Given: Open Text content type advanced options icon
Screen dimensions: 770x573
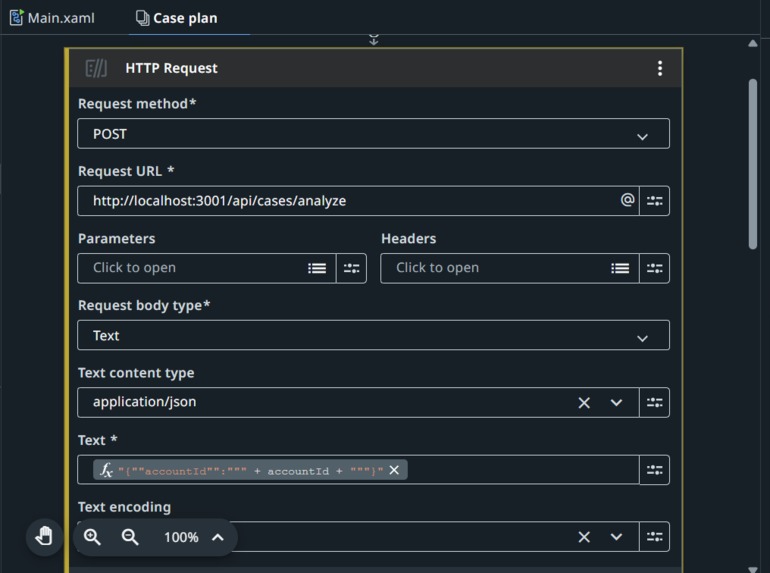Looking at the screenshot, I should click(x=654, y=402).
